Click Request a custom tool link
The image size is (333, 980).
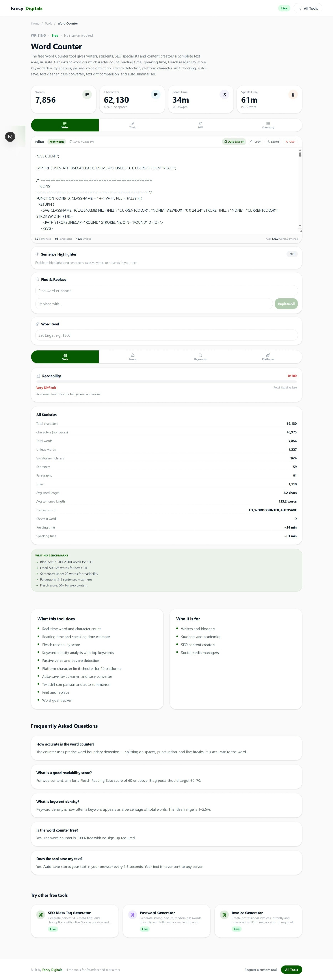tap(261, 970)
